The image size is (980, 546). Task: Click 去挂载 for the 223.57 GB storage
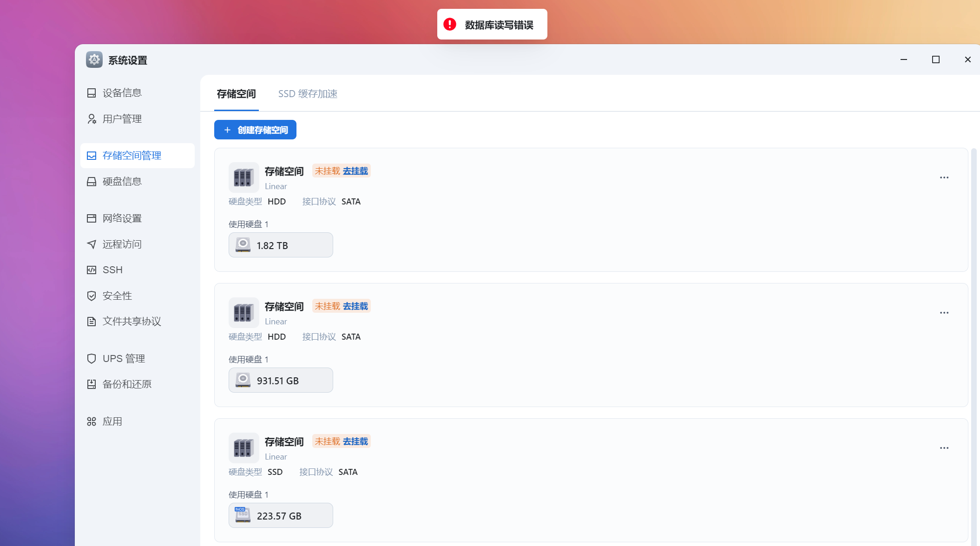tap(355, 441)
